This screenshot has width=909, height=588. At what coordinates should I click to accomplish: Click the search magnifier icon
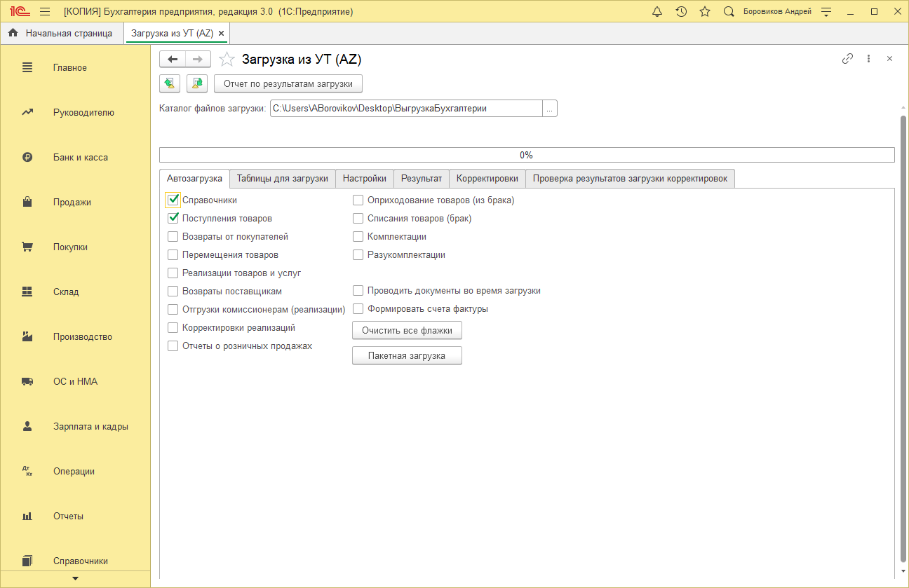tap(729, 12)
